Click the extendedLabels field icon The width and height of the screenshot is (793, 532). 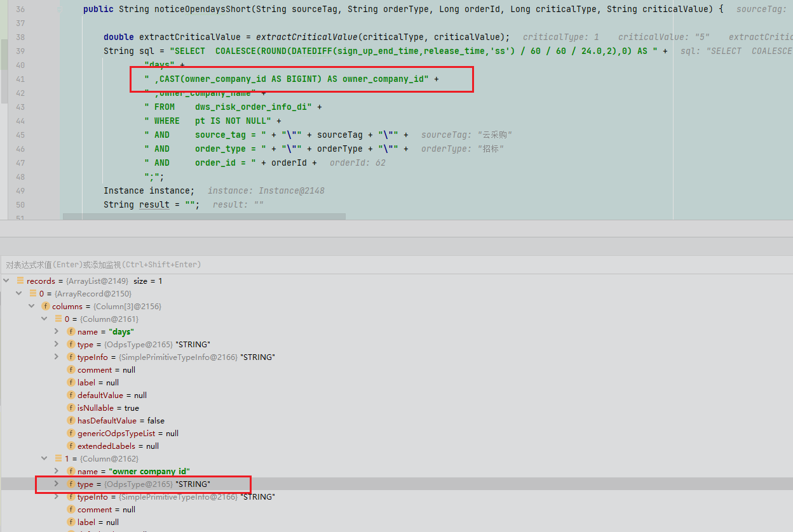71,446
